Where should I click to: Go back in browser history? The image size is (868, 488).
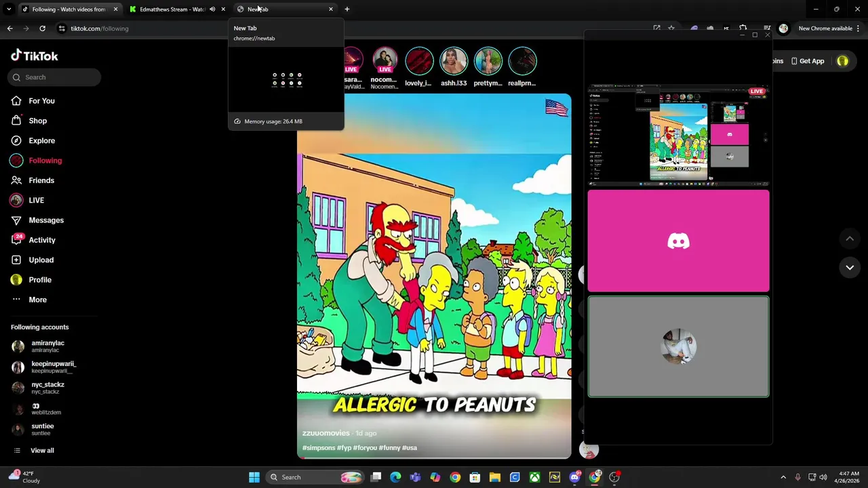[9, 28]
